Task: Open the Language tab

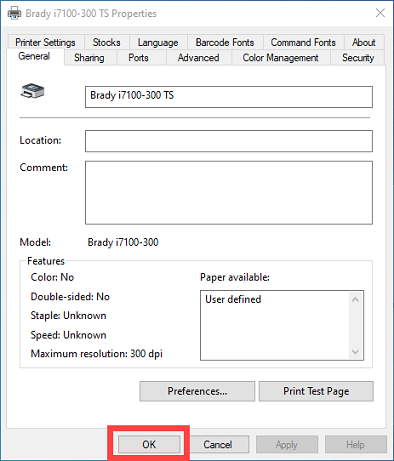Action: tap(158, 42)
